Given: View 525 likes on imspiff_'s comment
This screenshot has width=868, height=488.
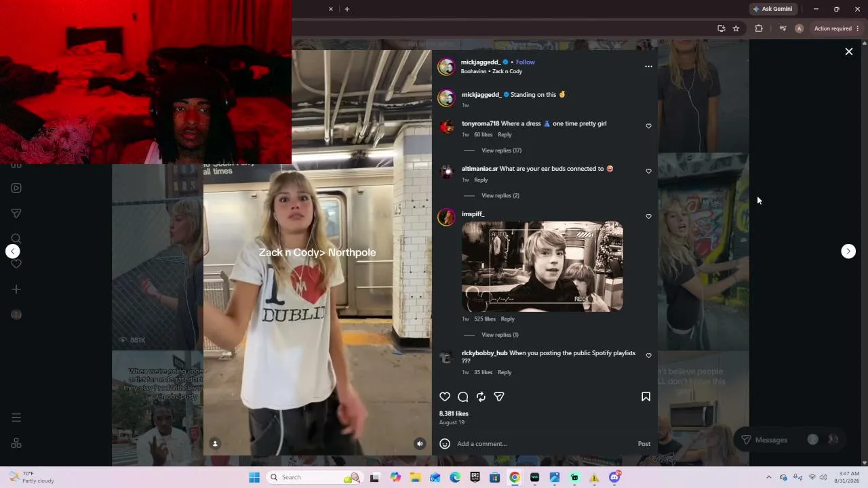Looking at the screenshot, I should (485, 319).
